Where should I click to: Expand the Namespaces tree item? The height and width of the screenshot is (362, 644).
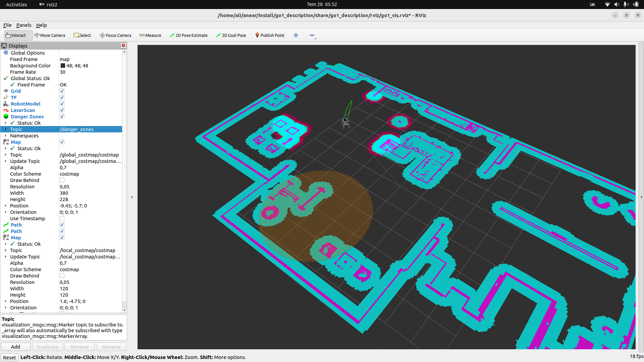pyautogui.click(x=6, y=136)
